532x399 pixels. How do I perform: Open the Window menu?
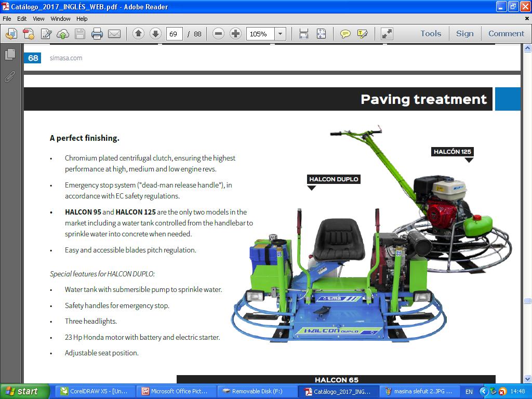(60, 19)
